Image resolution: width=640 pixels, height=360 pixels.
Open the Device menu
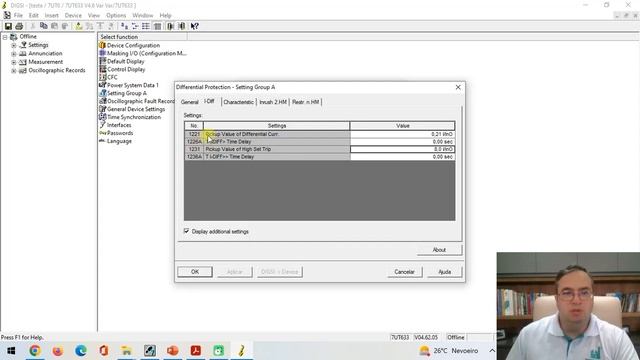73,15
